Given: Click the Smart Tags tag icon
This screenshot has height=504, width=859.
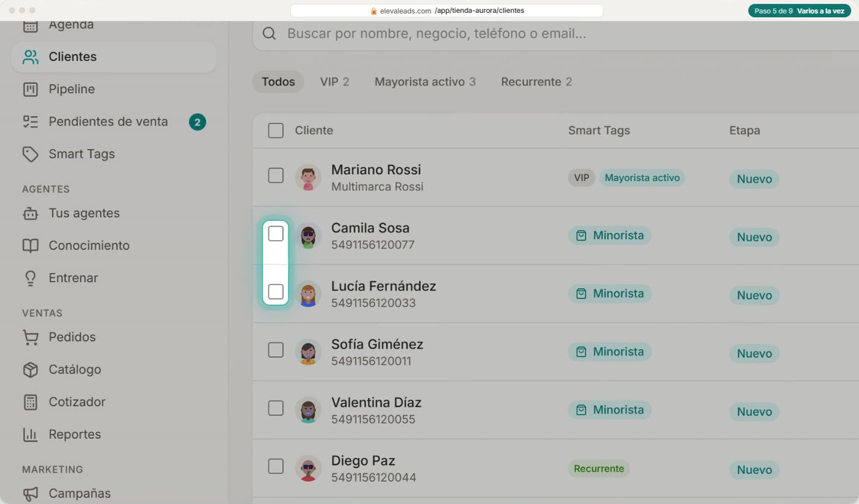Looking at the screenshot, I should coord(30,154).
